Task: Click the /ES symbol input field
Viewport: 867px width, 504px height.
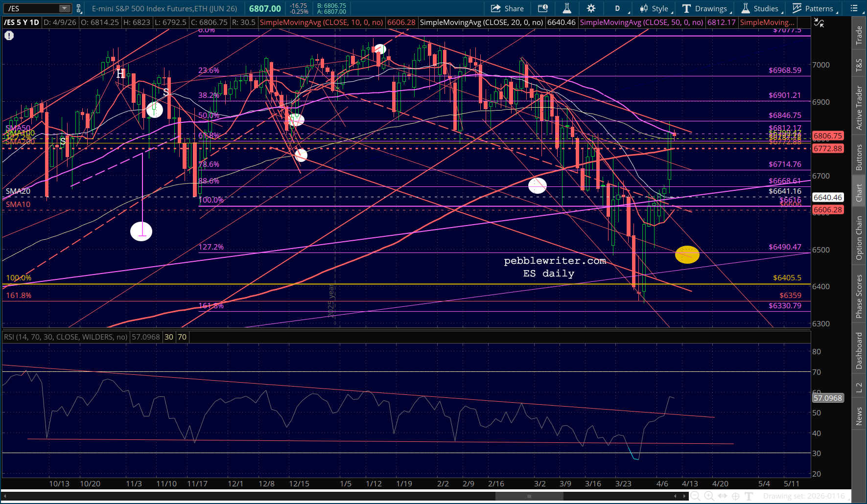Action: [x=32, y=8]
